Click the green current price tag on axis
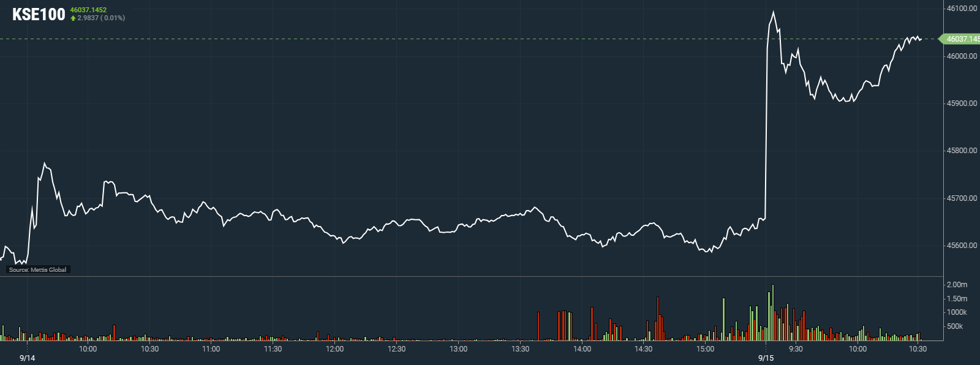Image resolution: width=980 pixels, height=365 pixels. tap(962, 39)
